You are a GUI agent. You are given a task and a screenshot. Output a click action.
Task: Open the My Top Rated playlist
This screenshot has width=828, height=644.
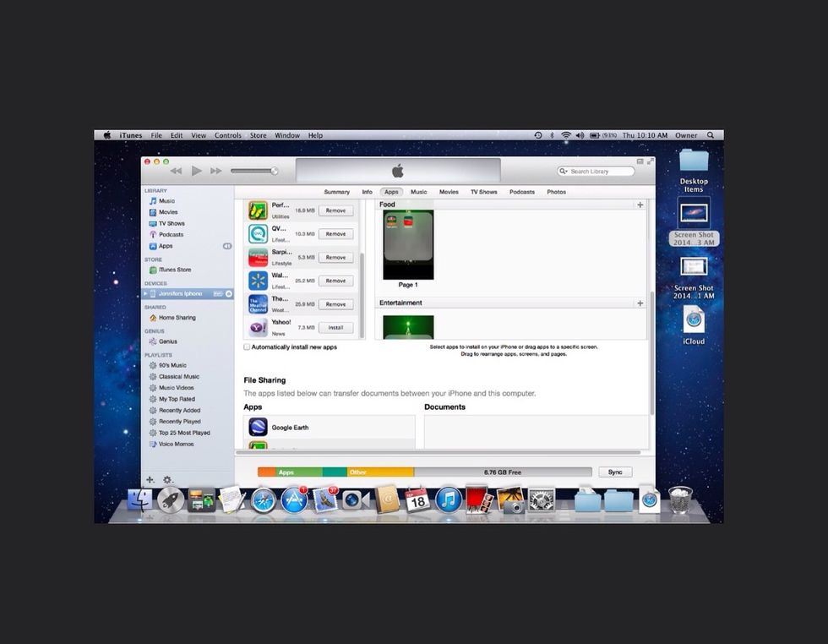(177, 399)
